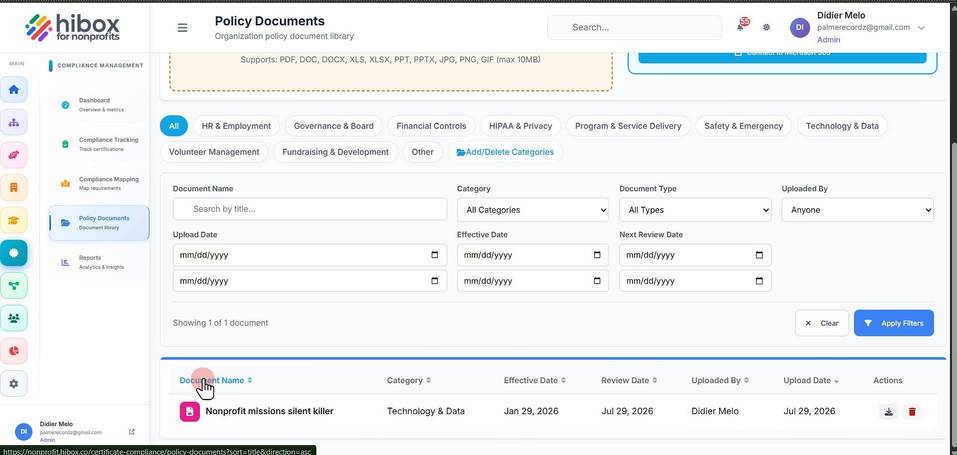Filter by HIPAA & Privacy category
Image resolution: width=957 pixels, height=455 pixels.
click(521, 126)
